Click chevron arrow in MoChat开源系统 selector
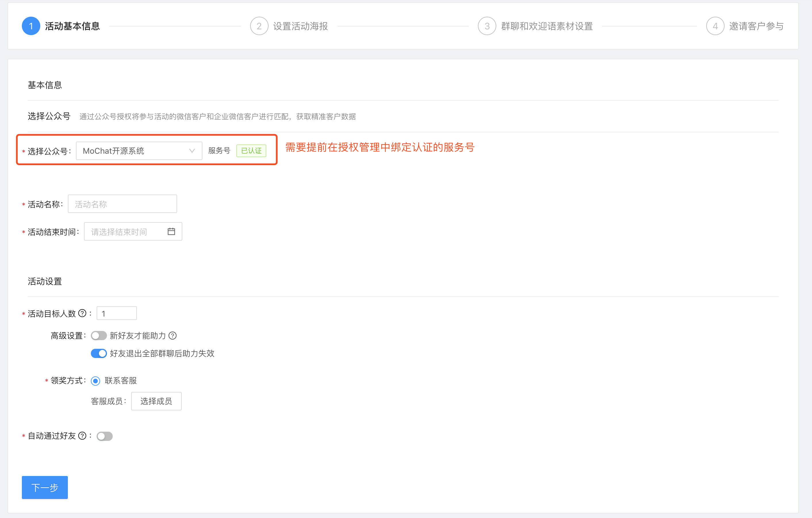 [192, 151]
